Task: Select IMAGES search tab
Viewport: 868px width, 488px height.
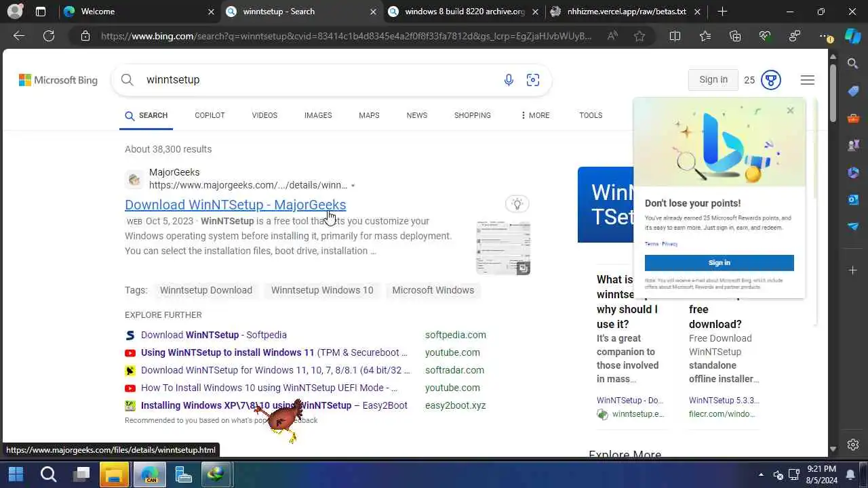Action: 318,115
